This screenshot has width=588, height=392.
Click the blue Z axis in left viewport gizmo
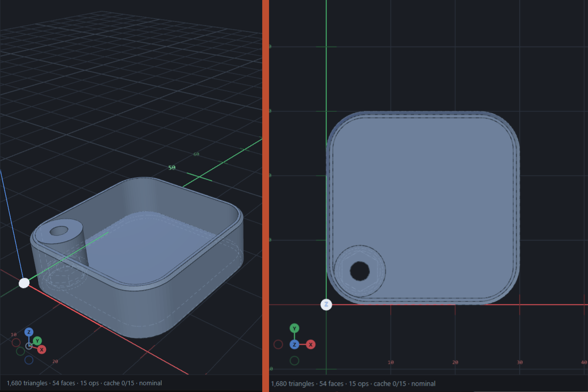pos(29,332)
